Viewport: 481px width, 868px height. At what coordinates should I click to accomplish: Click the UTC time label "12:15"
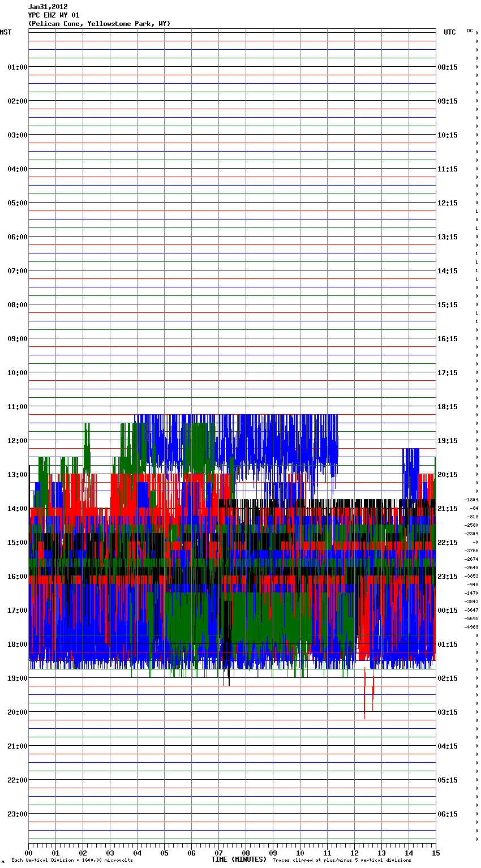448,203
